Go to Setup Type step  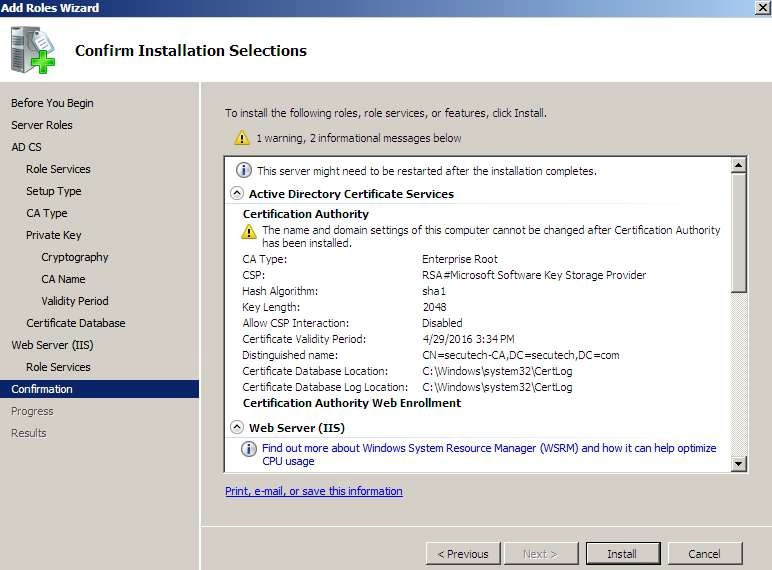coord(54,191)
